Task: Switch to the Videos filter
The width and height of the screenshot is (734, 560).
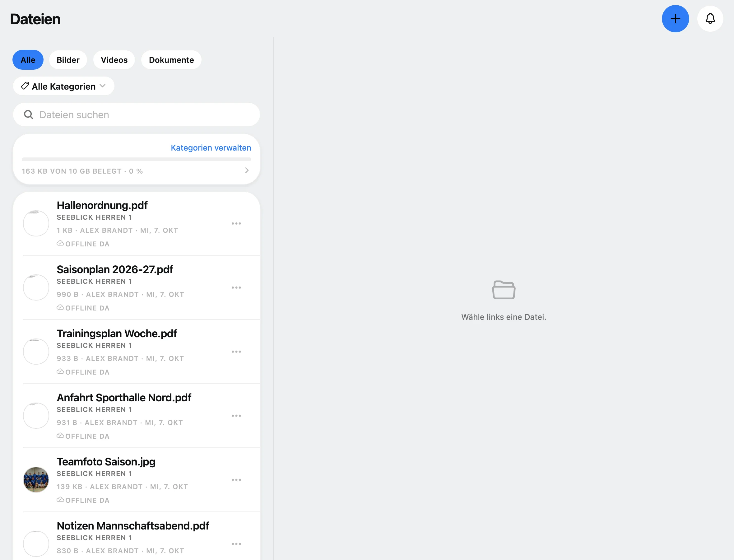Action: coord(114,60)
